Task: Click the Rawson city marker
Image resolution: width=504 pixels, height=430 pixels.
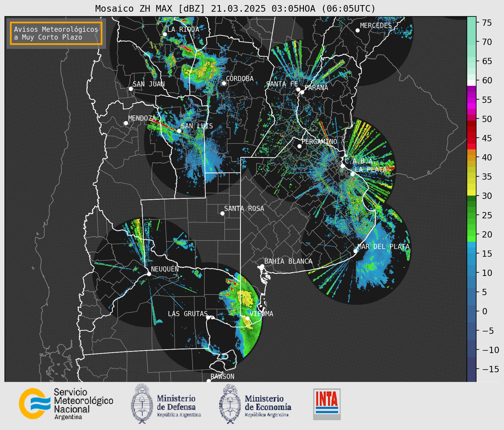Action: click(209, 381)
